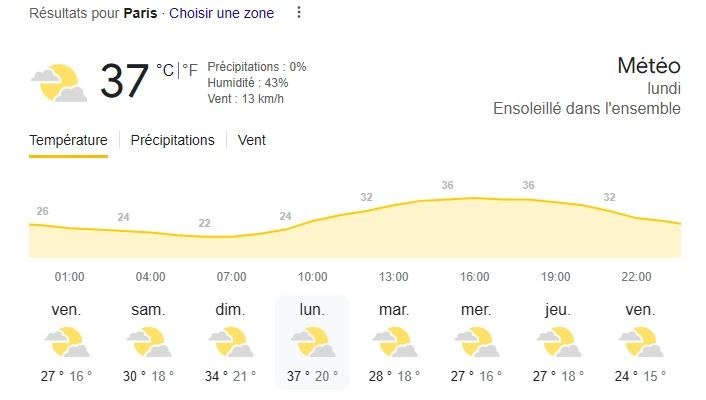Select Saturday's weather icon
706x400 pixels.
149,342
